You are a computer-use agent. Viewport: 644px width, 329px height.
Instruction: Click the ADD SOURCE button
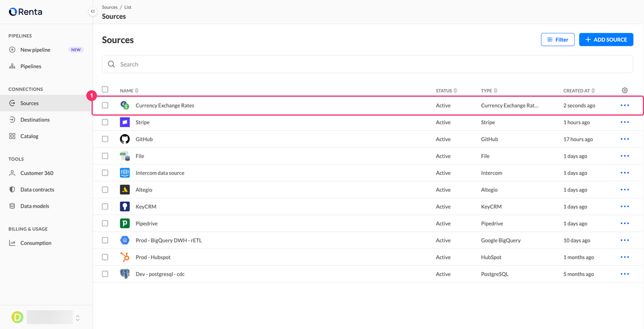tap(606, 39)
